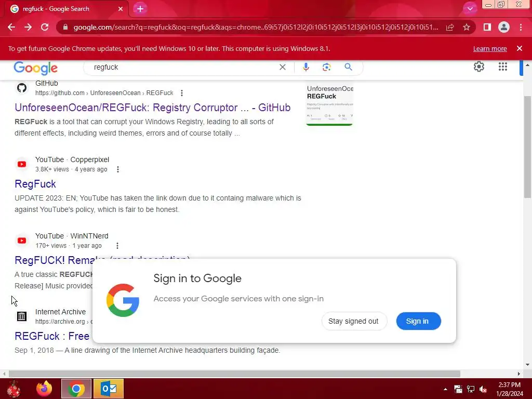The image size is (532, 399).
Task: Click the vertical scrollbar thumb
Action: [527, 147]
